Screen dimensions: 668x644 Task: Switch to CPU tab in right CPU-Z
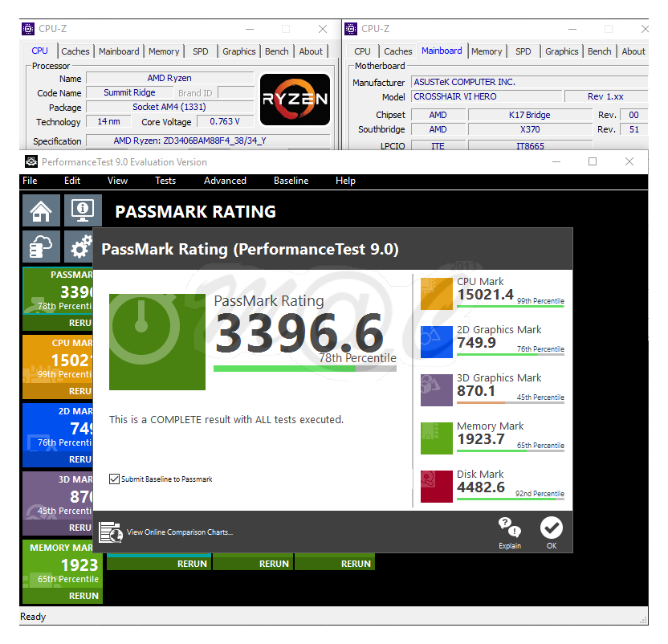[x=362, y=51]
